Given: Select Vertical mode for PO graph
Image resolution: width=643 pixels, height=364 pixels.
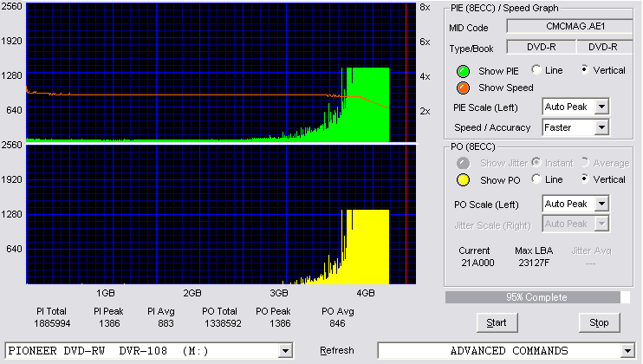Looking at the screenshot, I should (x=585, y=179).
